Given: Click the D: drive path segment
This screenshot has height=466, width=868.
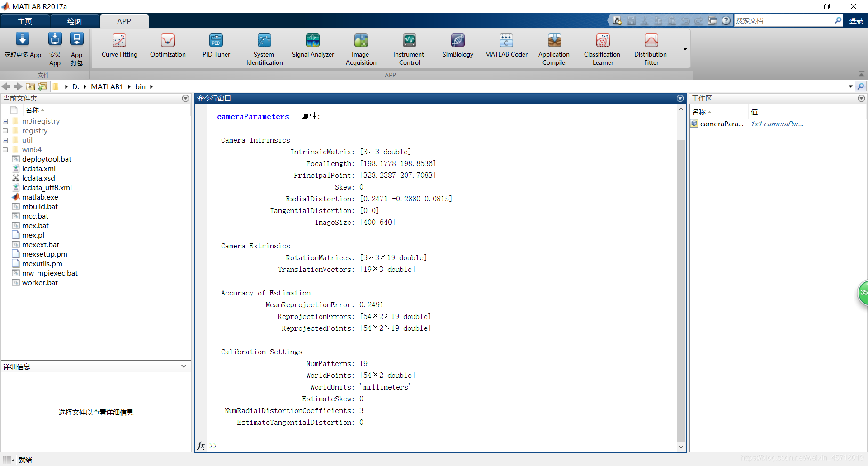Looking at the screenshot, I should pyautogui.click(x=75, y=86).
